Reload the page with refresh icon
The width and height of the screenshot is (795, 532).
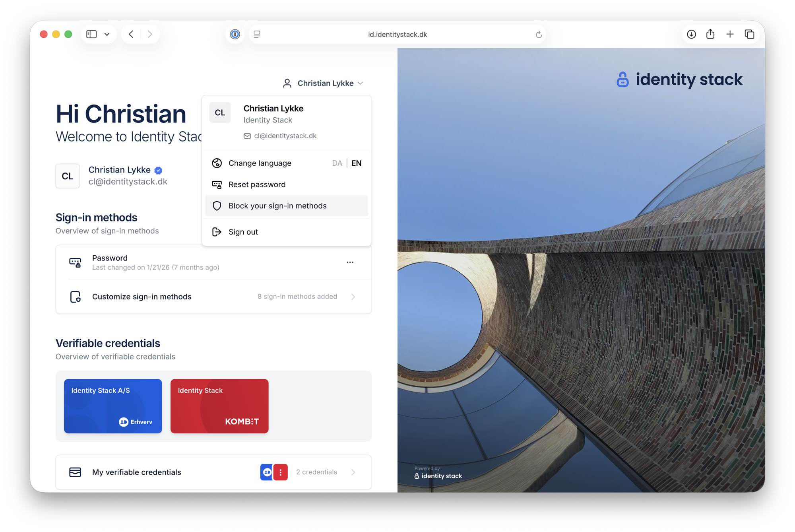(x=539, y=35)
